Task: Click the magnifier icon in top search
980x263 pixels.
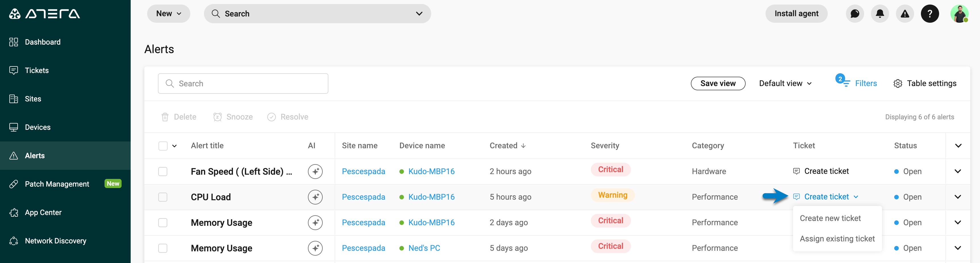Action: coord(215,14)
